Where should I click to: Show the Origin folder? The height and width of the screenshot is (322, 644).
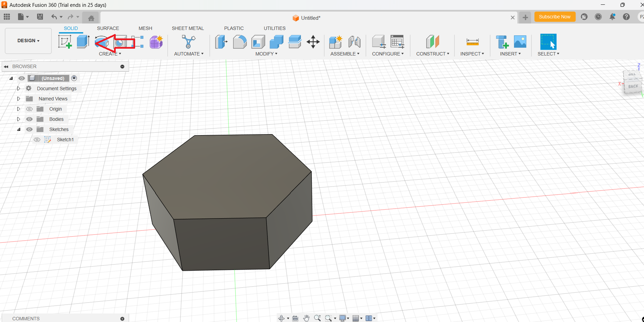(x=30, y=109)
